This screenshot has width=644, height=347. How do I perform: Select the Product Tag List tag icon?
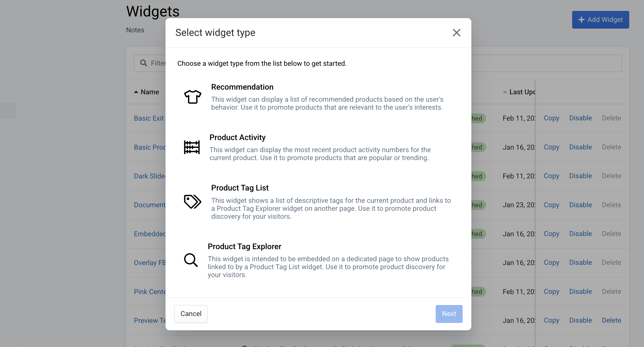(x=192, y=202)
